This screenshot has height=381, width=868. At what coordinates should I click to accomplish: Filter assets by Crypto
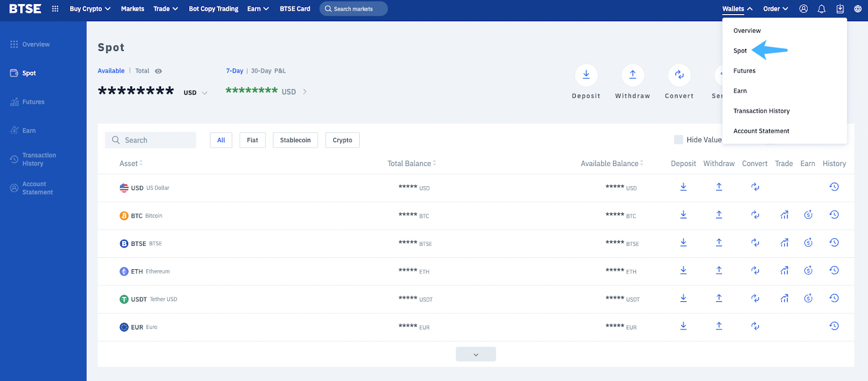tap(342, 140)
